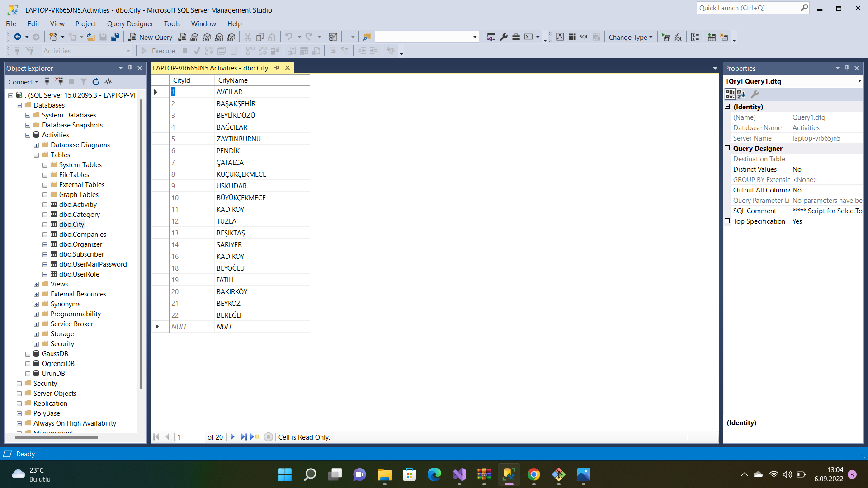This screenshot has width=868, height=488.
Task: Click Categorized view icon in Properties
Action: tap(730, 94)
